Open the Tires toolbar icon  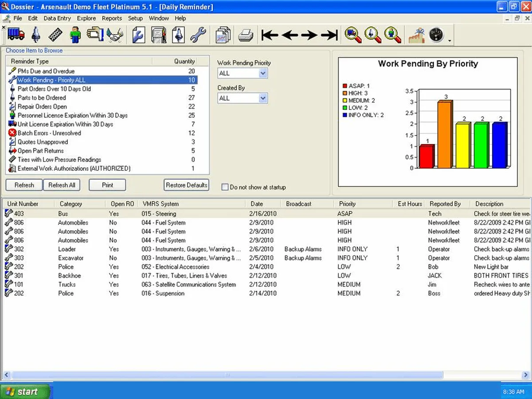[56, 35]
